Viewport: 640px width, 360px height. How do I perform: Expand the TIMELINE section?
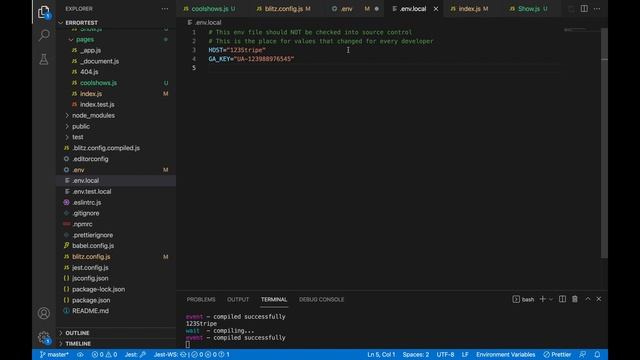[x=78, y=344]
